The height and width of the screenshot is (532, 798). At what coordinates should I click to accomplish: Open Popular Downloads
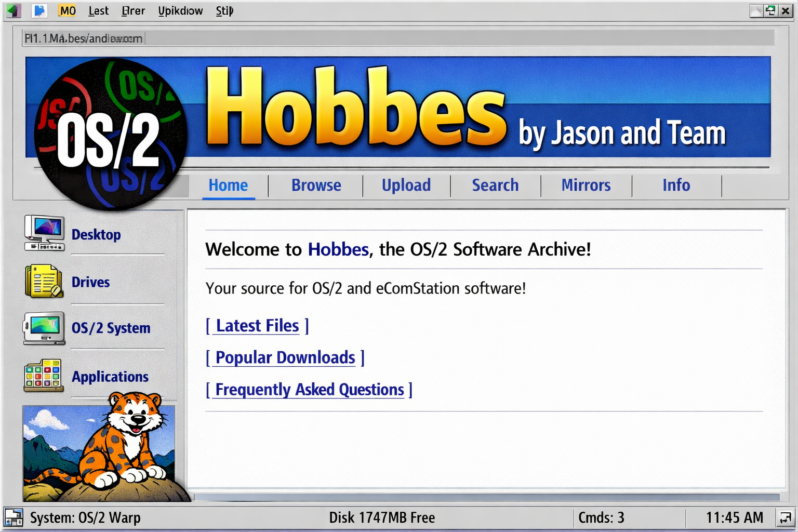[x=285, y=357]
